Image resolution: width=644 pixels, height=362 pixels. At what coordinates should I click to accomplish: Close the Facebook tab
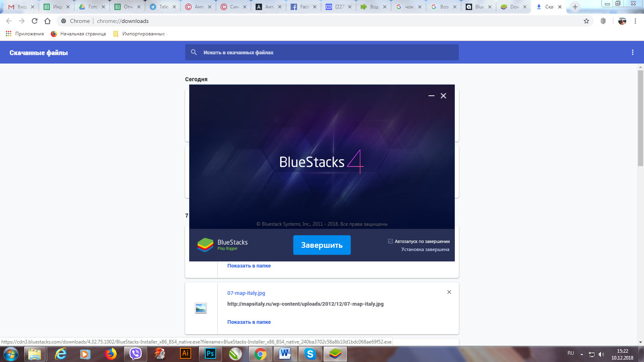point(315,7)
